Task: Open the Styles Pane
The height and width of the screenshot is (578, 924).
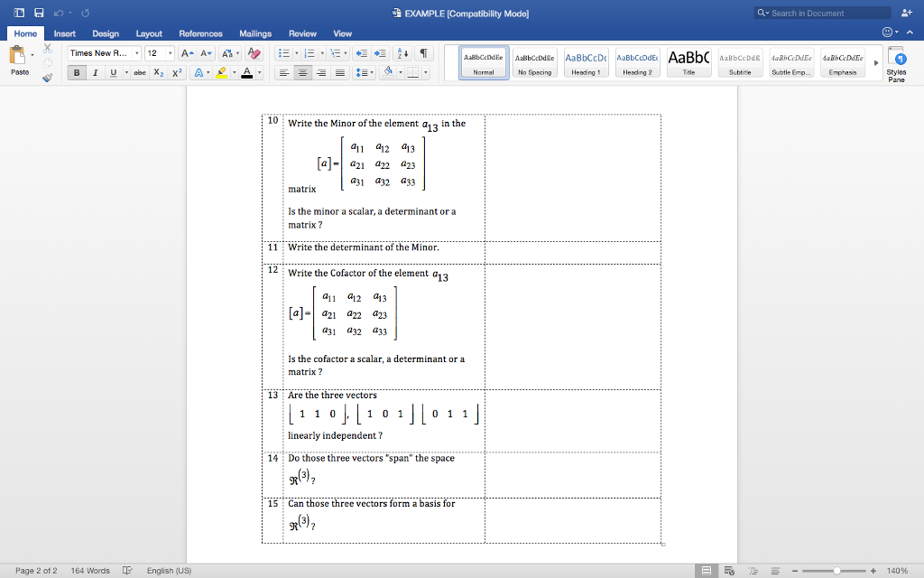Action: [x=896, y=64]
